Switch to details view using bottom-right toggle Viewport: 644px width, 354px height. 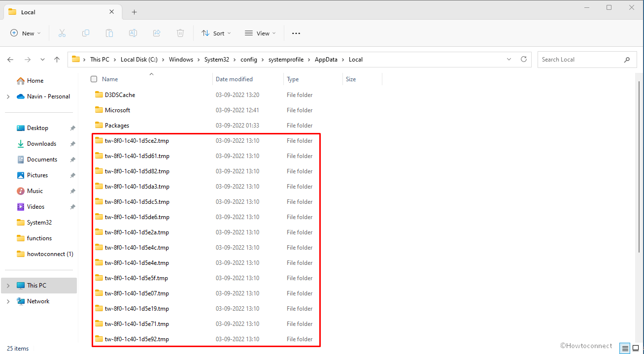coord(624,348)
